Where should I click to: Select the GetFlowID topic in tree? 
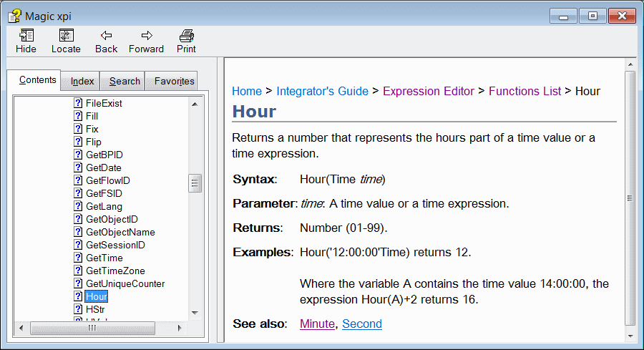(107, 180)
